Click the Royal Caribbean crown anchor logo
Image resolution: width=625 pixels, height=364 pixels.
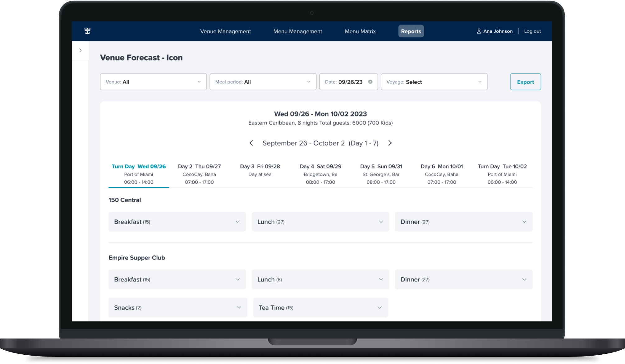click(x=87, y=31)
